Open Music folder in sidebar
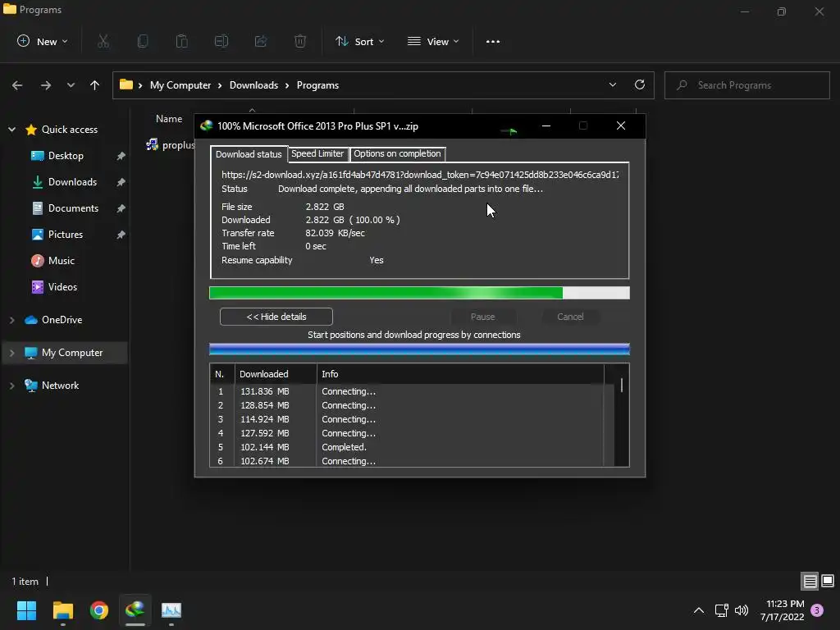Image resolution: width=840 pixels, height=630 pixels. tap(61, 261)
